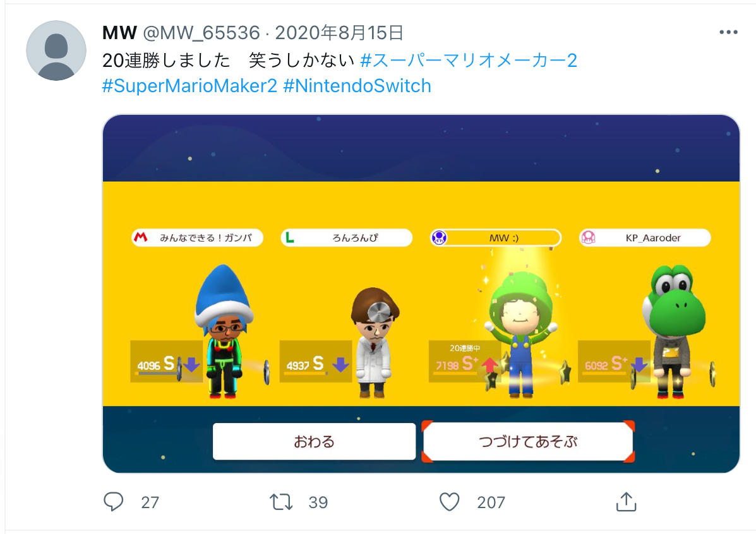Open the three-dot more options menu
The image size is (756, 534).
point(728,32)
